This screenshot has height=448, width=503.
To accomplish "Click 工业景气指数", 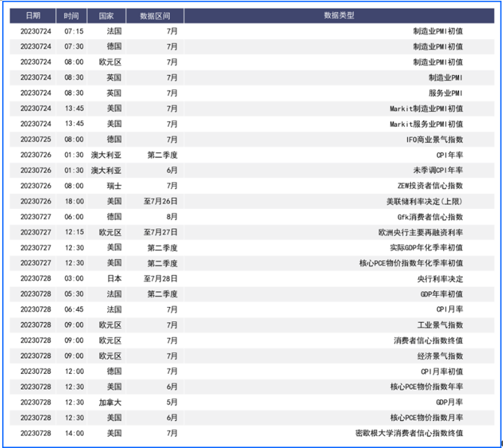I will pyautogui.click(x=440, y=325).
